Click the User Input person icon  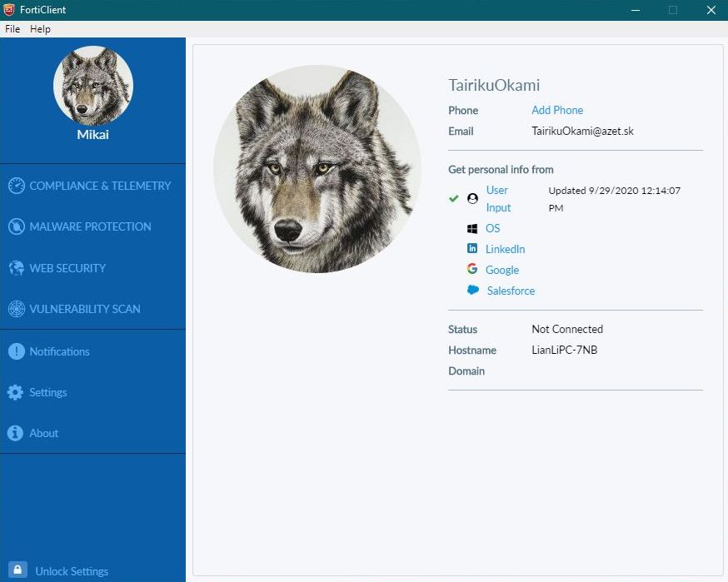472,199
